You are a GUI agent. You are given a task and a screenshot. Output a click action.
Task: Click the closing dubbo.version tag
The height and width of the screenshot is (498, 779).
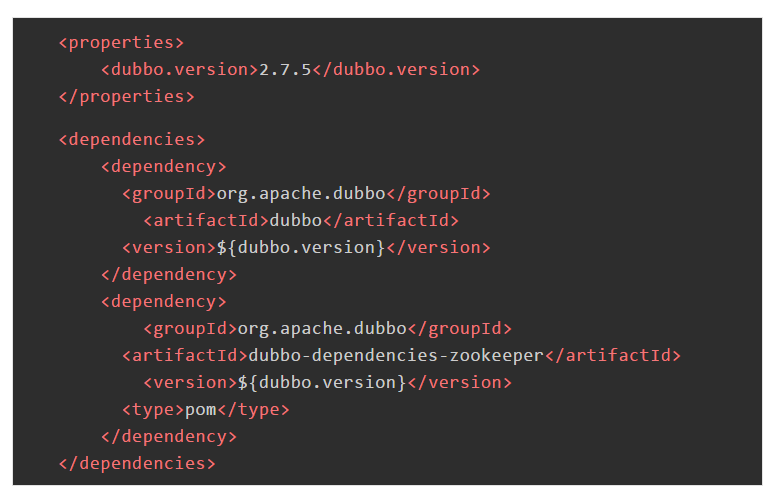pyautogui.click(x=395, y=70)
